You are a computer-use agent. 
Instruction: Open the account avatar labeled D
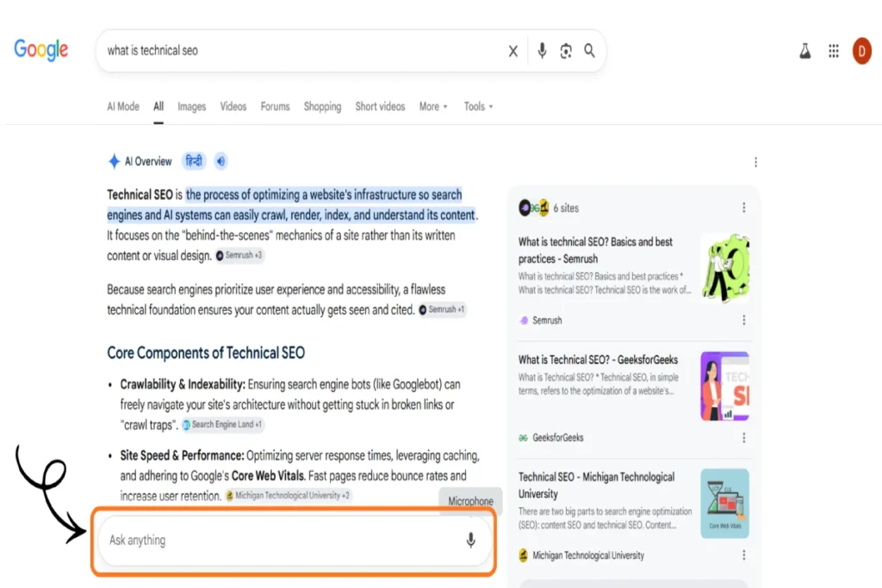click(x=861, y=51)
